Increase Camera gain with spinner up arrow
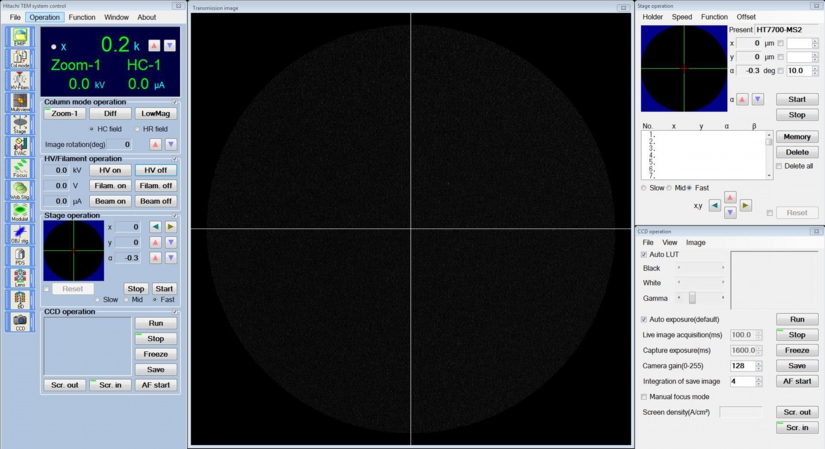825x449 pixels. click(x=759, y=363)
